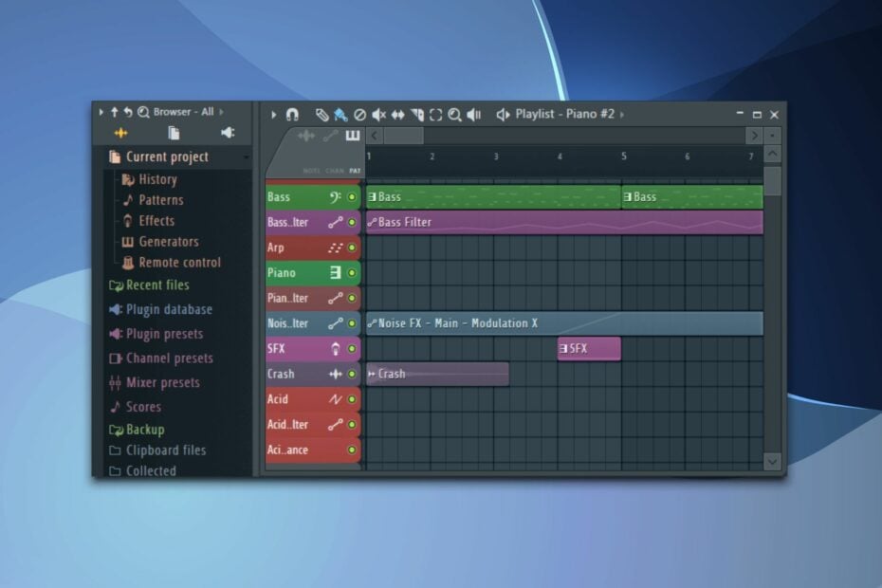Click the plugin picker icon above the browser
882x588 pixels.
[227, 133]
